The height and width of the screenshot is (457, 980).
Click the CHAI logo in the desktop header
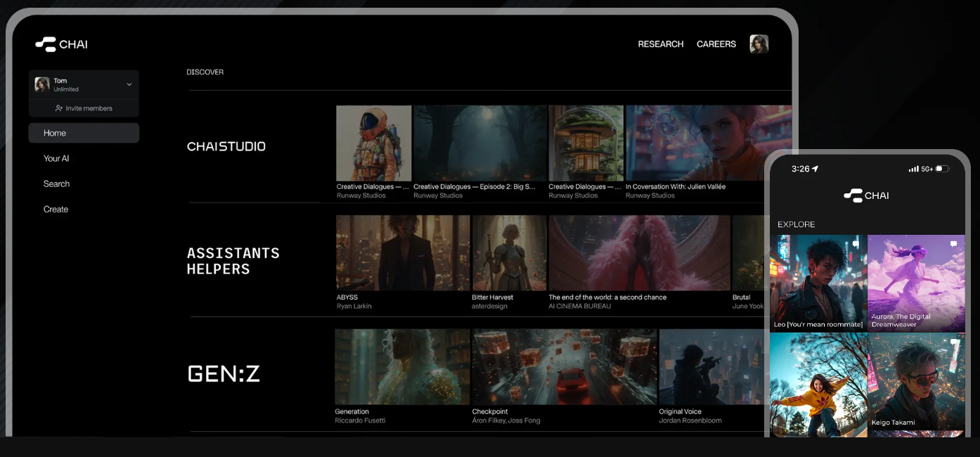coord(61,44)
